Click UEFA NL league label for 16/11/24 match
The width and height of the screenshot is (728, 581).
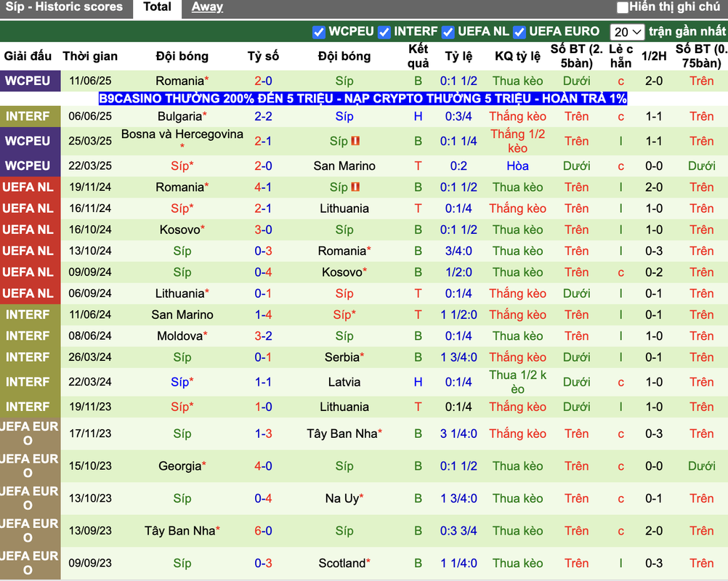(31, 208)
